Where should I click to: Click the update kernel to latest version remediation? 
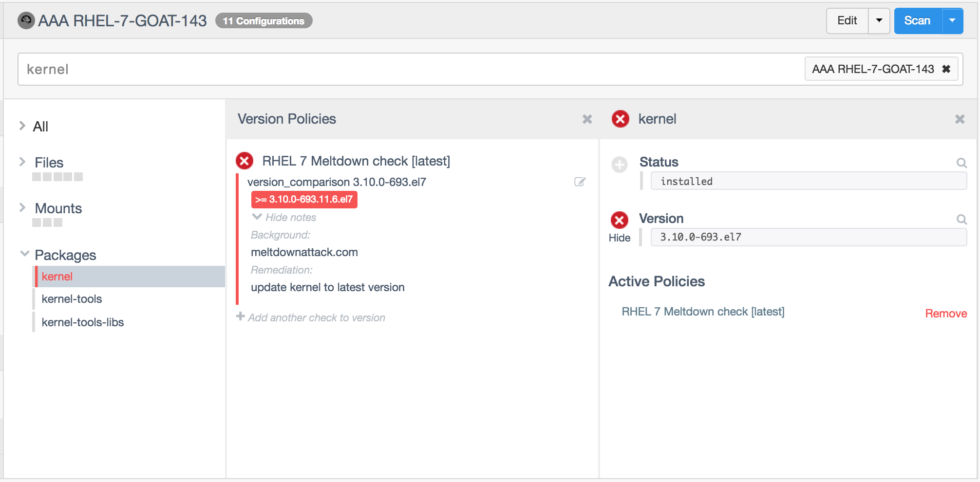328,287
